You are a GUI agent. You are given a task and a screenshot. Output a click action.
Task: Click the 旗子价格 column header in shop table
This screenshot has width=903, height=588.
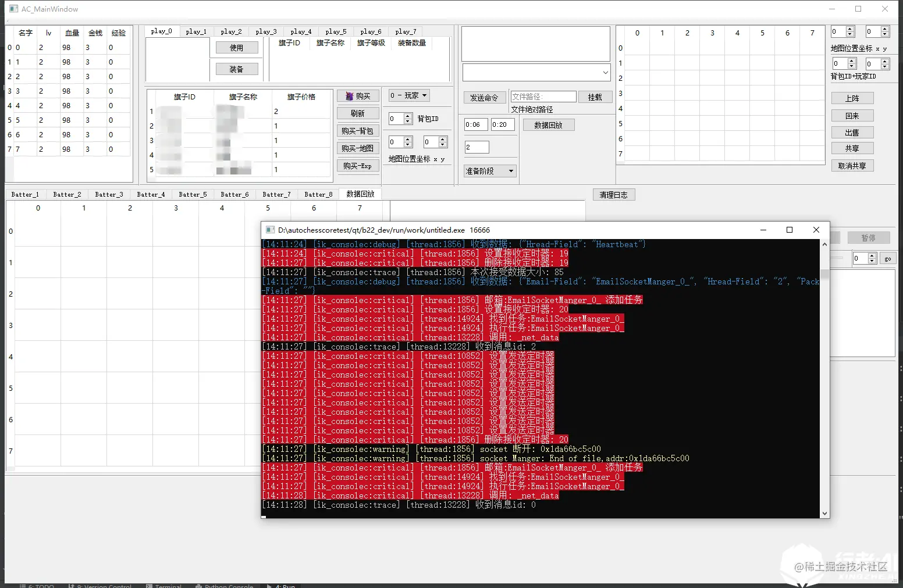[x=301, y=97]
